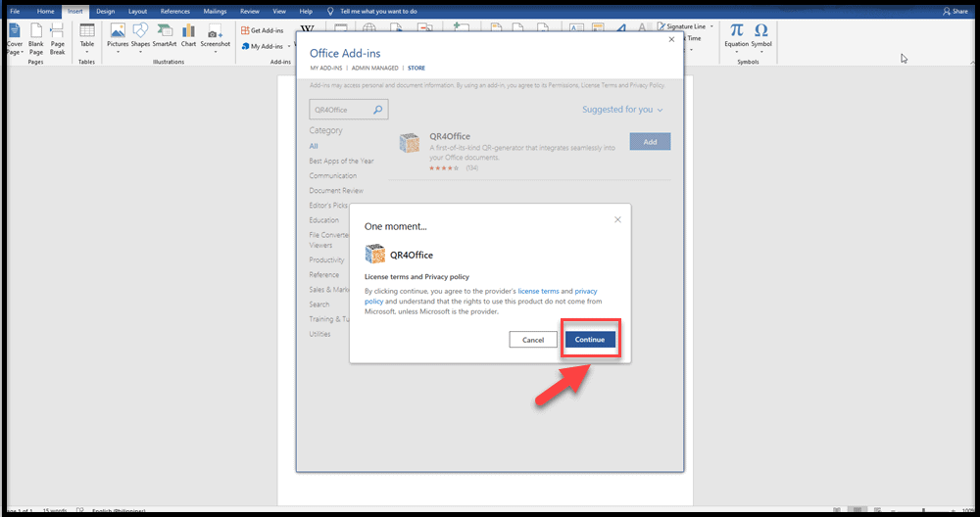The image size is (980, 517).
Task: Insert an Equation
Action: (736, 35)
